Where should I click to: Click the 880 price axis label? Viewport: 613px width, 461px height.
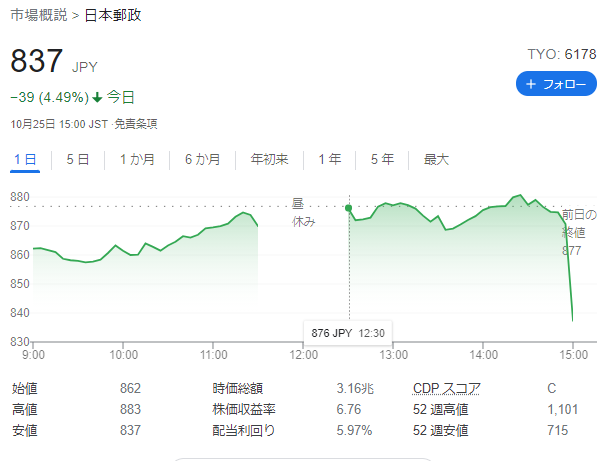(20, 197)
